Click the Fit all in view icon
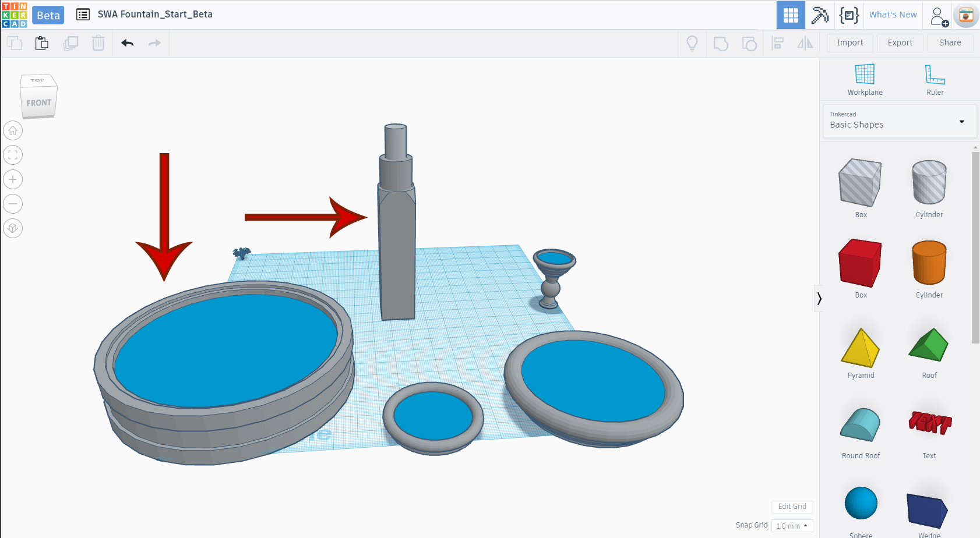This screenshot has height=538, width=980. point(13,155)
